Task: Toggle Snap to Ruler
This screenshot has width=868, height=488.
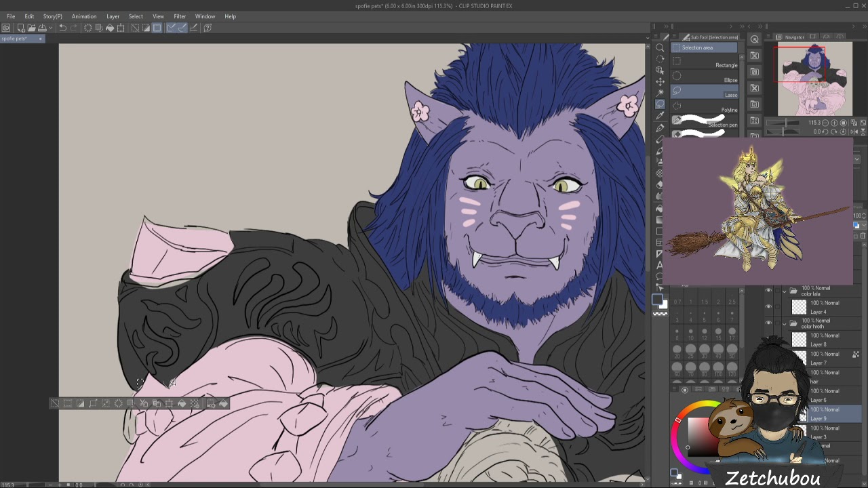Action: (171, 28)
